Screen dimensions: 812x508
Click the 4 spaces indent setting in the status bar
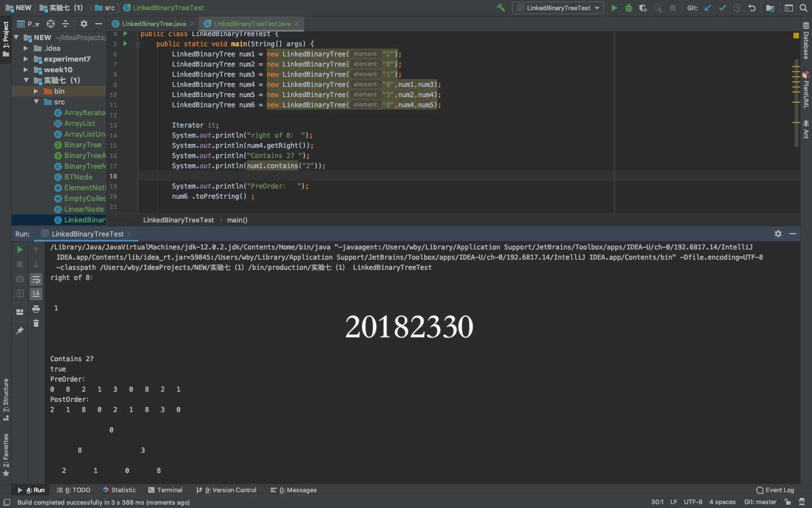pos(722,502)
